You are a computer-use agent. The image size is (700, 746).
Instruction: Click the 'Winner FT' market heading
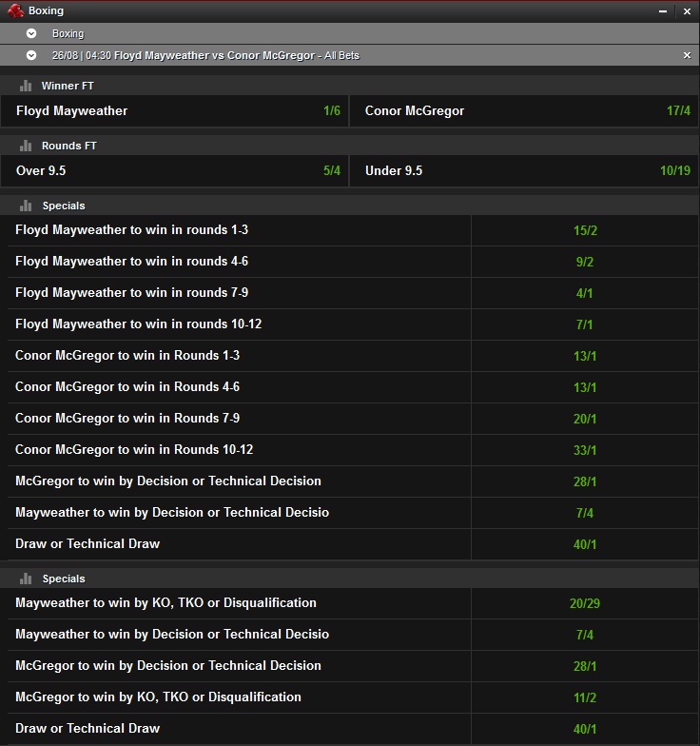68,86
